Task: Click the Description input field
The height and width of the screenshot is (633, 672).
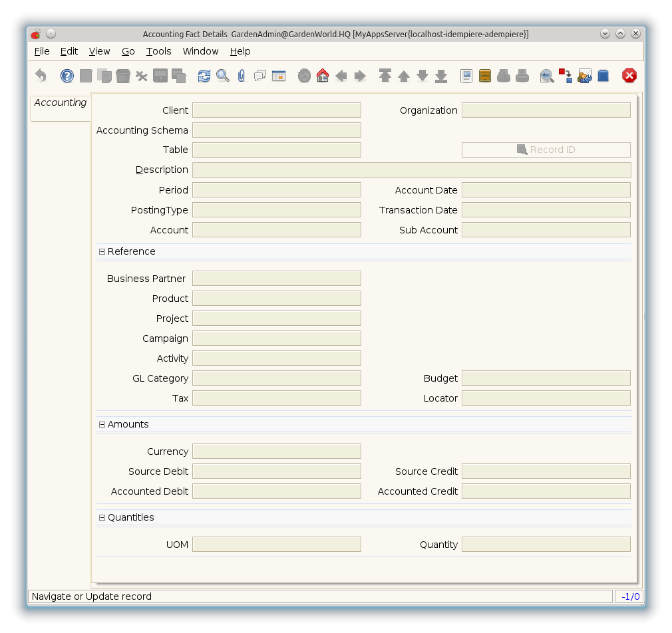Action: [411, 170]
